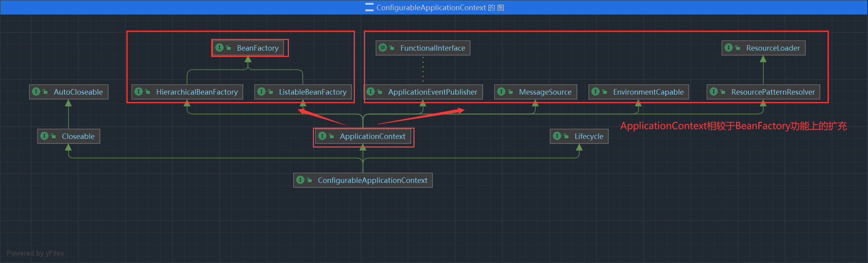The width and height of the screenshot is (868, 263).
Task: Click the Powered by yFiles text
Action: coord(35,253)
